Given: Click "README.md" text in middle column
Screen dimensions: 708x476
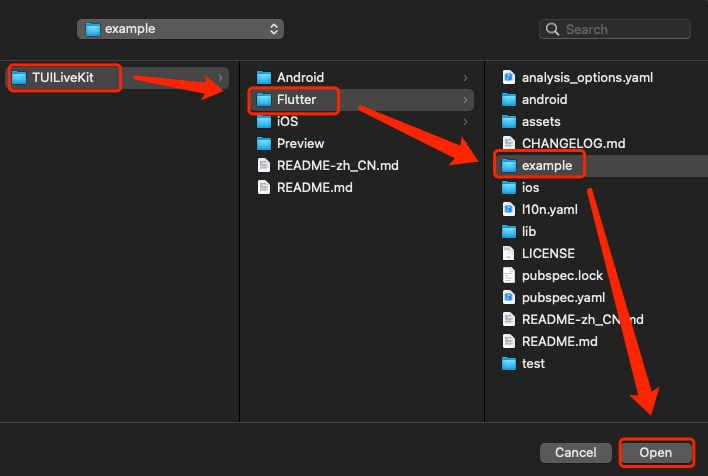Looking at the screenshot, I should (315, 187).
